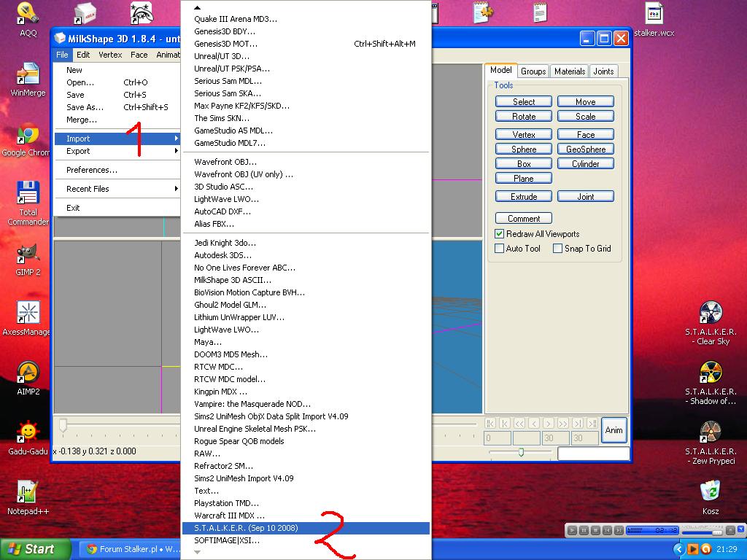The image size is (747, 560).
Task: Click the scroll-up arrow atop the import list
Action: click(x=197, y=7)
